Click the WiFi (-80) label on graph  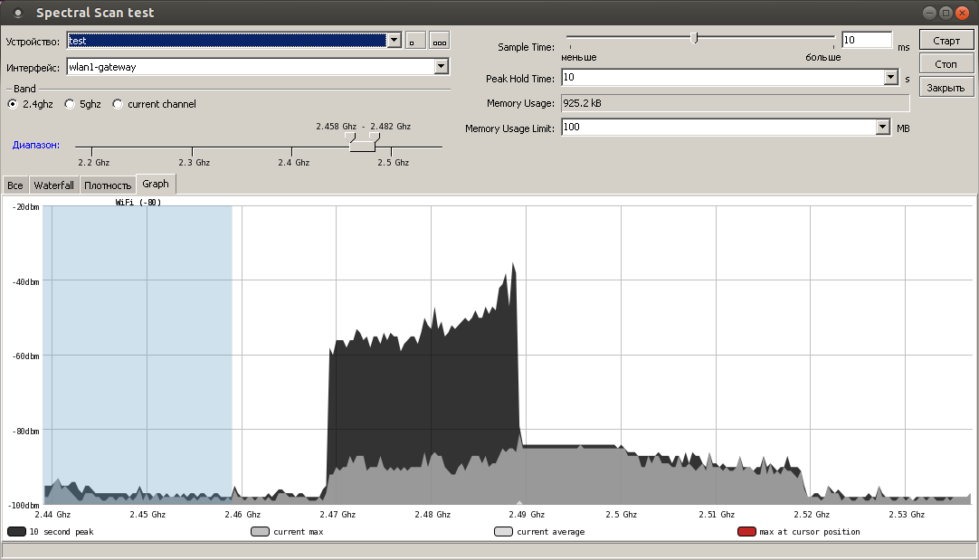coord(138,203)
